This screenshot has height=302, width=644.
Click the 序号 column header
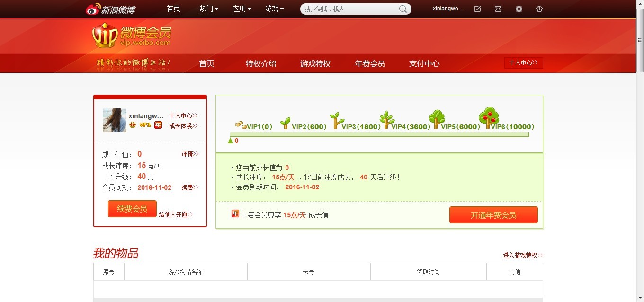click(x=109, y=272)
